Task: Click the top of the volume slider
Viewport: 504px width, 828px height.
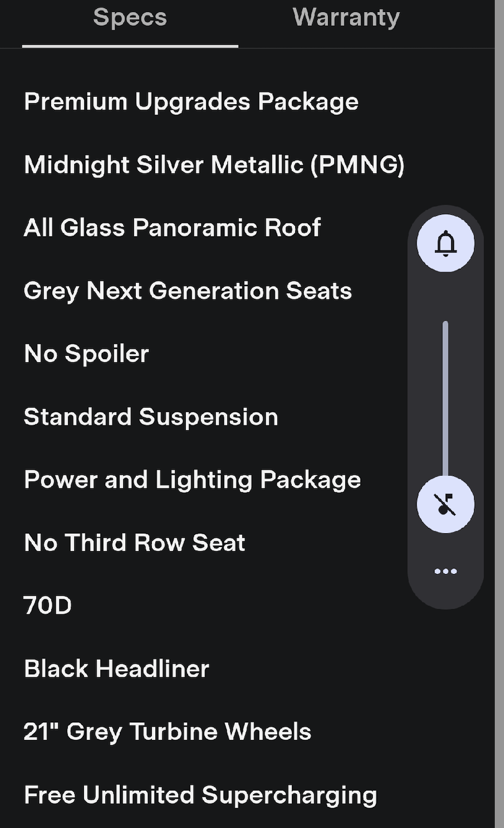Action: [x=445, y=325]
